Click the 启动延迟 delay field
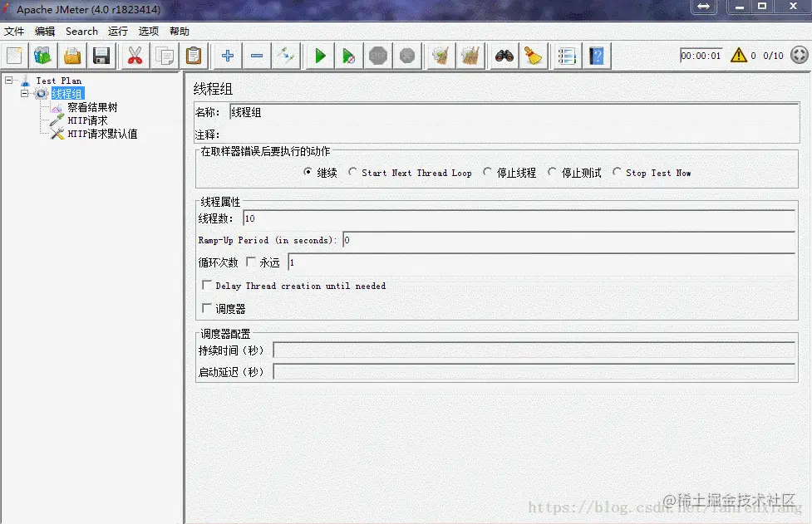Viewport: 812px width, 524px height. (x=534, y=372)
